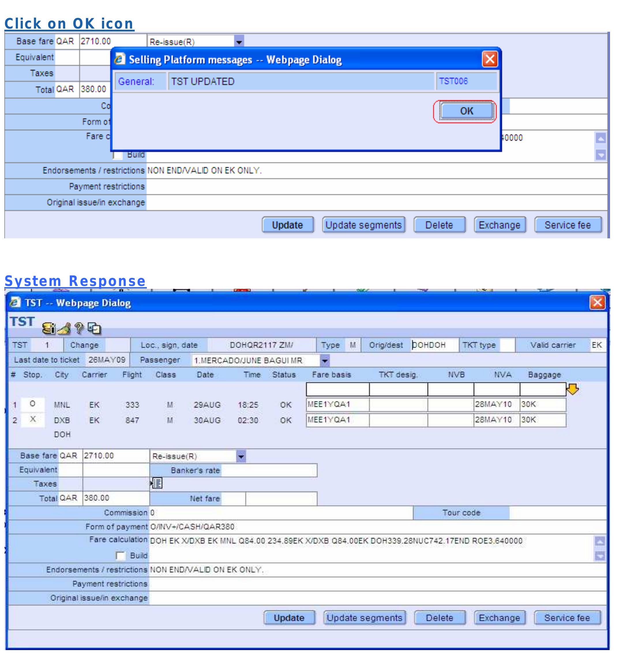
Task: Click the Payment restrictions field in the TST Webpage Dialog
Action: (x=378, y=584)
